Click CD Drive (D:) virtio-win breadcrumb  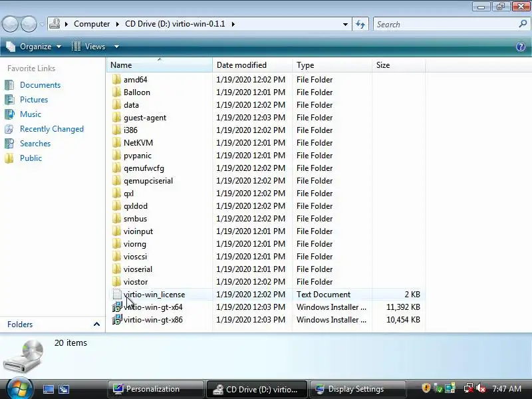point(175,24)
